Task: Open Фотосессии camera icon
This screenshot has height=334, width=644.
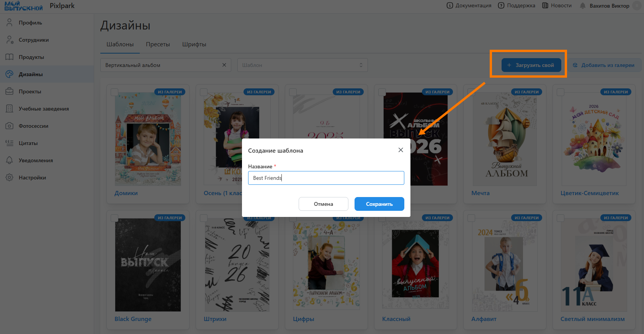Action: click(10, 126)
